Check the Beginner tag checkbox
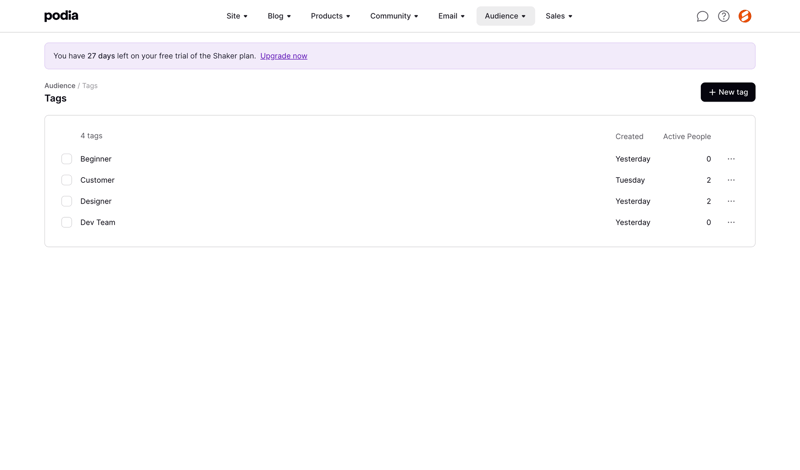This screenshot has height=470, width=800. pos(66,159)
